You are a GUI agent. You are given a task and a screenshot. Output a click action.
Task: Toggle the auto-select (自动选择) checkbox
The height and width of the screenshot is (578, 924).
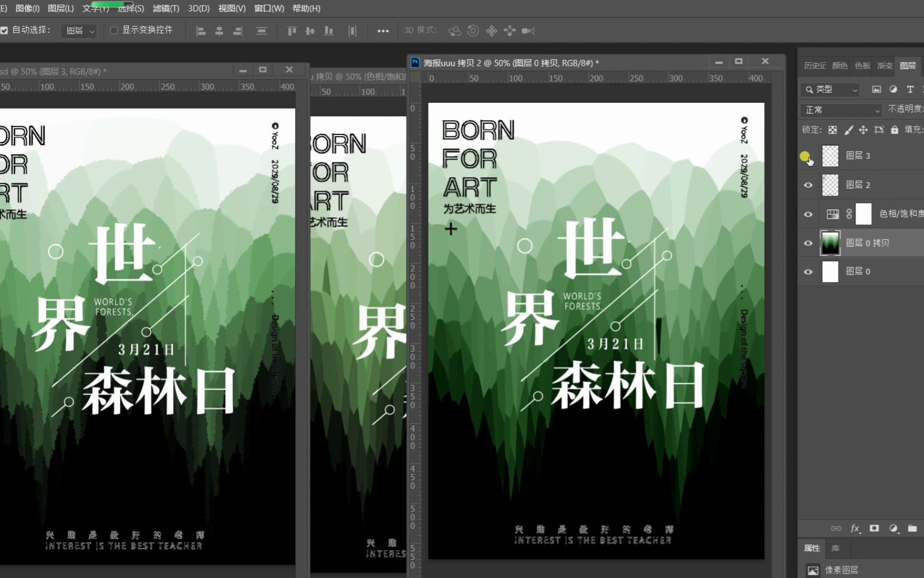click(4, 31)
